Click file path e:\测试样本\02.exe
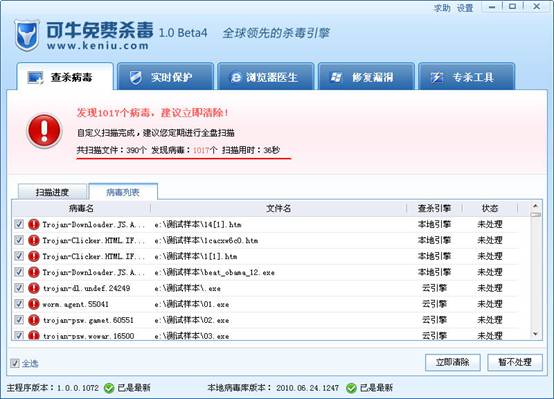554x399 pixels. pos(191,320)
